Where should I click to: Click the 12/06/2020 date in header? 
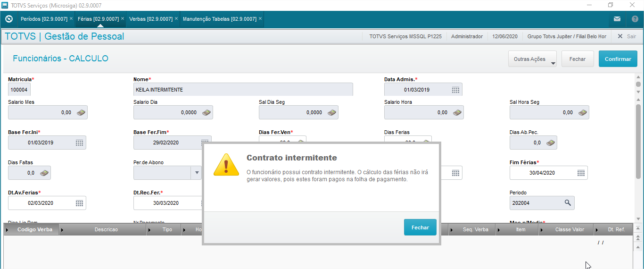click(x=505, y=36)
